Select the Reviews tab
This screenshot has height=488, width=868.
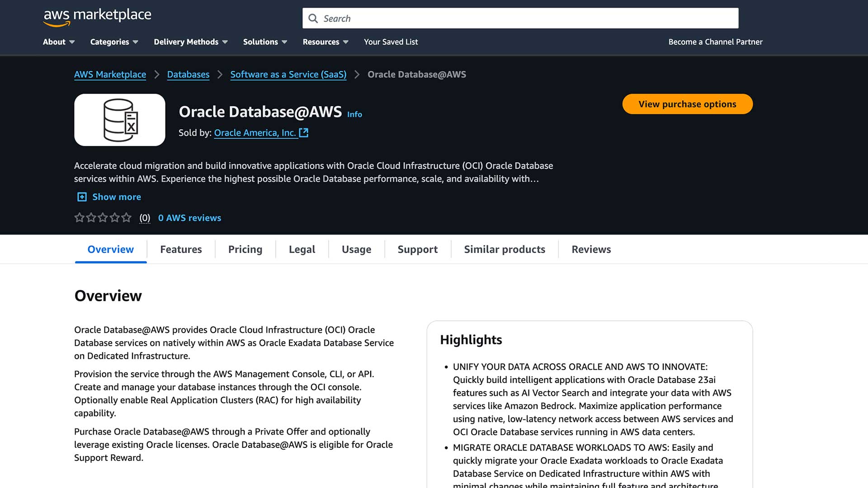(x=591, y=249)
